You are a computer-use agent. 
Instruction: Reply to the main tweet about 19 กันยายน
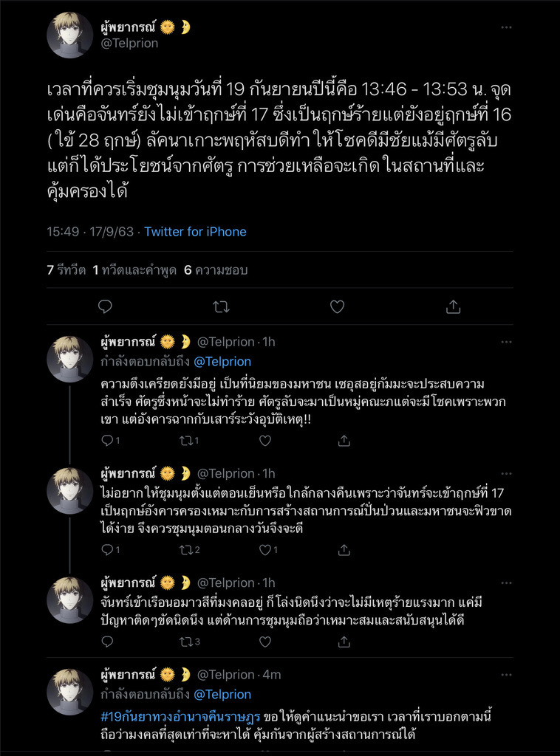[105, 306]
